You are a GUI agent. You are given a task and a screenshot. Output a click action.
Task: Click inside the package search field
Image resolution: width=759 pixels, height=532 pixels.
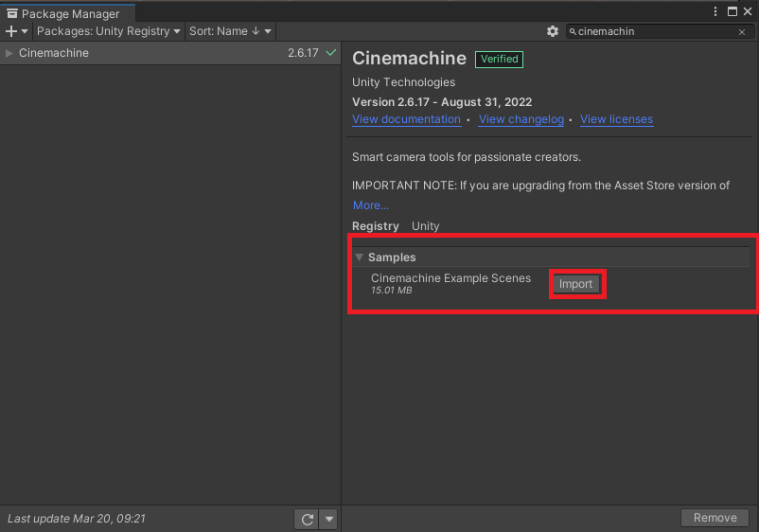point(653,32)
